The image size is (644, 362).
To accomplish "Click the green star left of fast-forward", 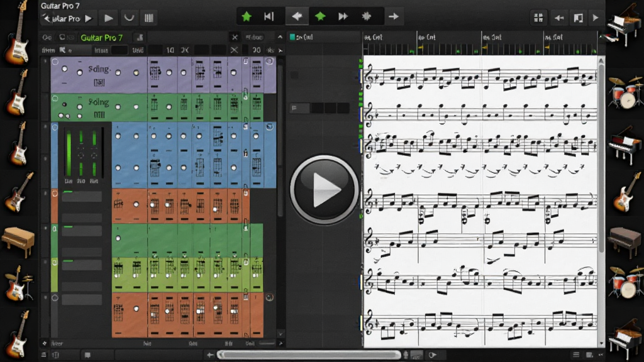I will click(320, 16).
